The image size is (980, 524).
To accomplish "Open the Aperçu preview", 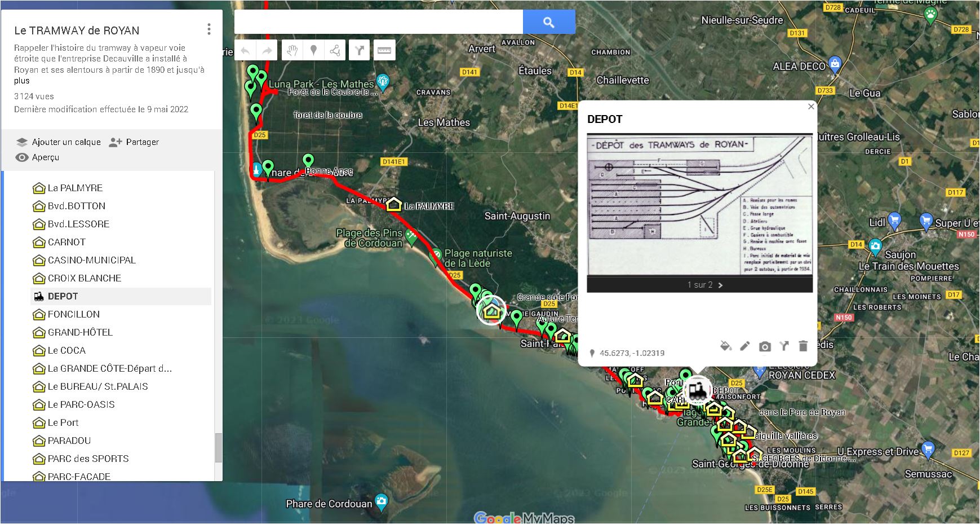I will click(x=37, y=157).
